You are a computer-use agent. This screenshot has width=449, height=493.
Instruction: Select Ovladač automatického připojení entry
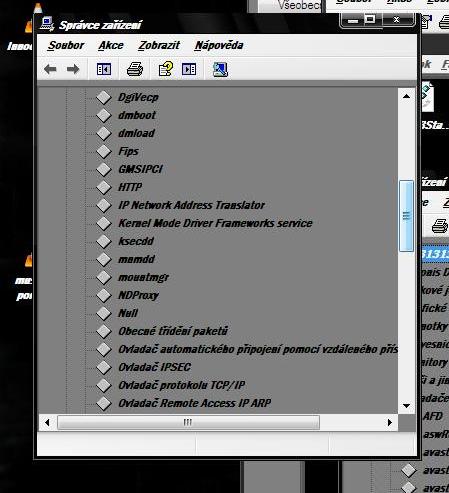click(258, 349)
